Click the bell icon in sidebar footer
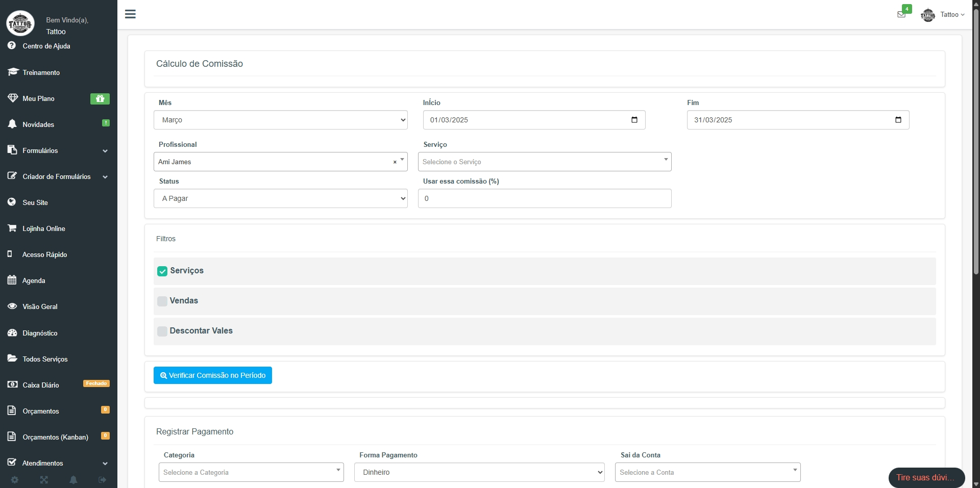Screen dimensions: 980x488 [73, 480]
